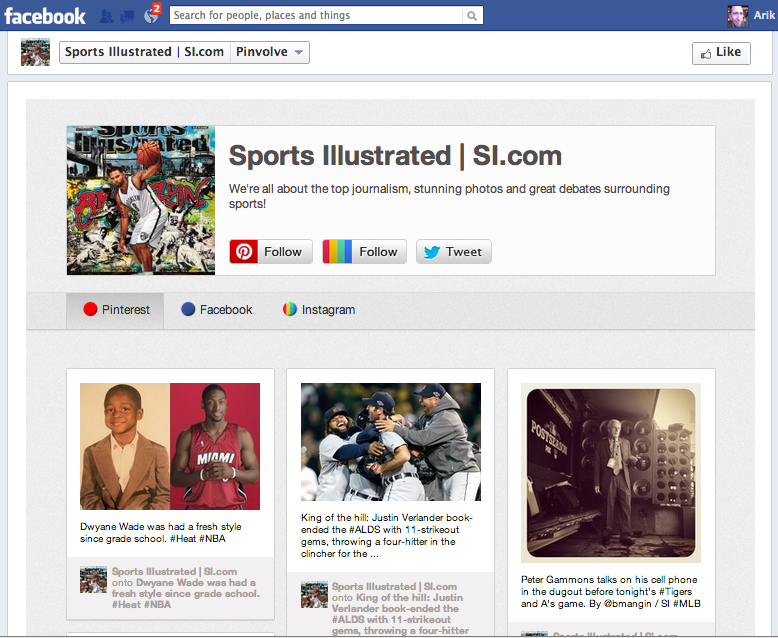This screenshot has height=638, width=778.
Task: Click Sports Illustrated link under Dwyane Wade pin
Action: [x=174, y=572]
